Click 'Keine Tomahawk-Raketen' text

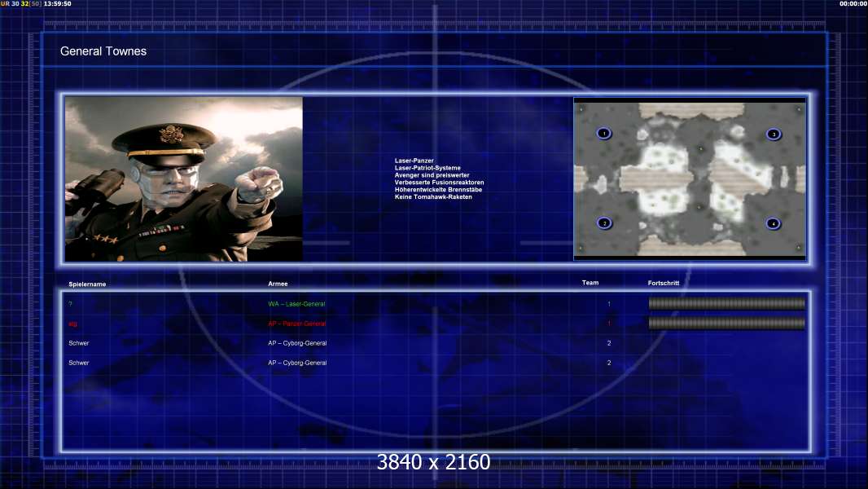pos(433,196)
